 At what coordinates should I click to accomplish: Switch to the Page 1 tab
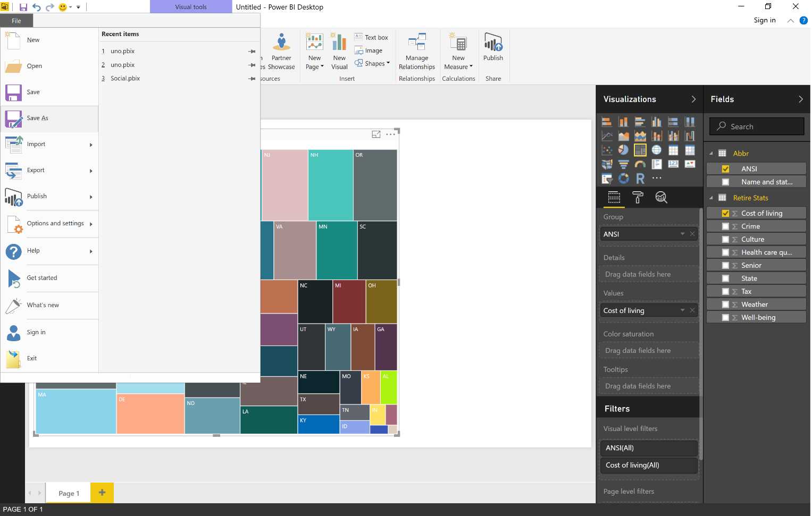[68, 493]
